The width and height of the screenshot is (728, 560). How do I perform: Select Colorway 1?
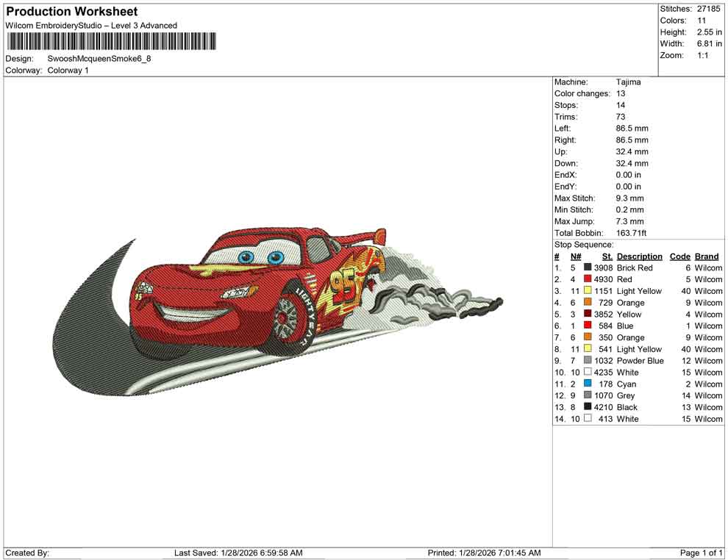coord(68,71)
